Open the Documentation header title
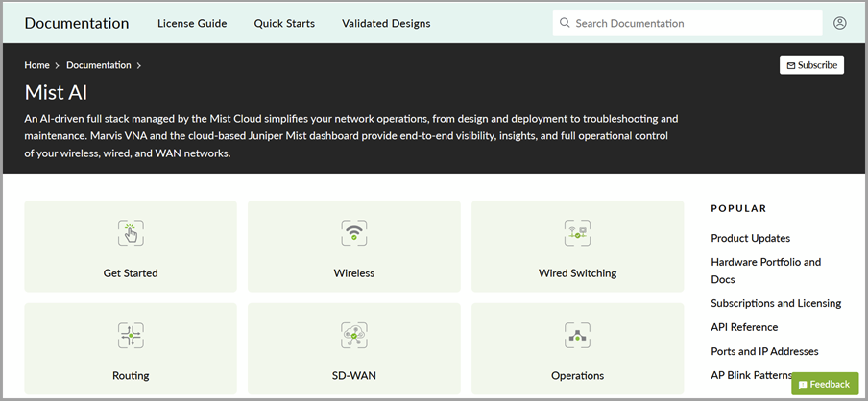Viewport: 868px width, 401px height. pyautogui.click(x=77, y=23)
